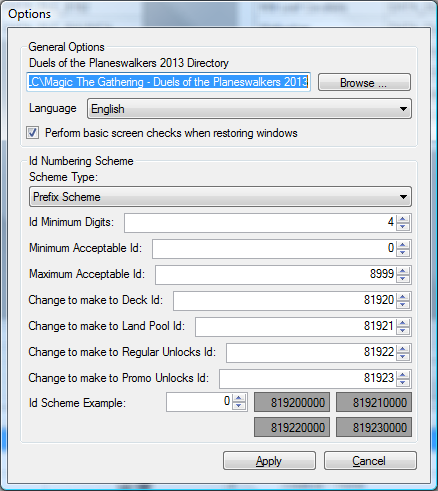
Task: Decrease Minimum Acceptable Id value
Action: 403,253
